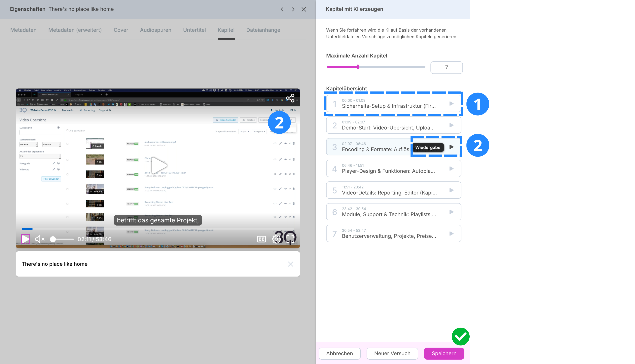The image size is (635, 364).
Task: Unmute the video via the speaker icon
Action: tap(40, 239)
